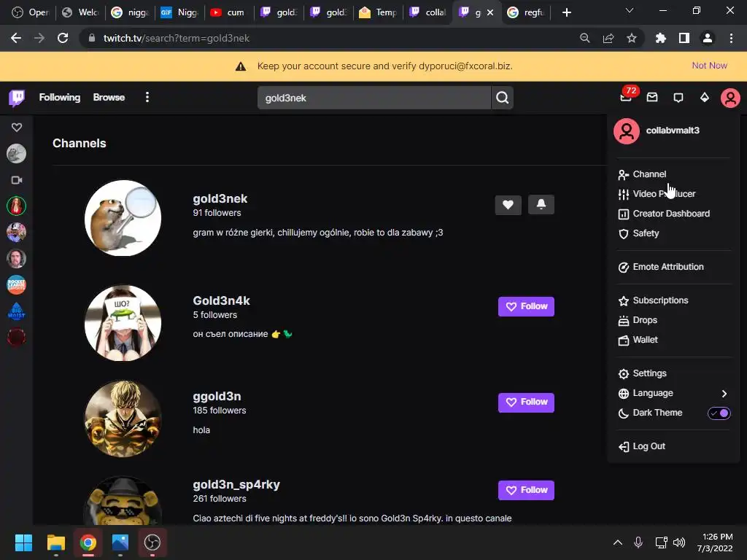
Task: Click the user avatar in the top bar
Action: pos(729,98)
